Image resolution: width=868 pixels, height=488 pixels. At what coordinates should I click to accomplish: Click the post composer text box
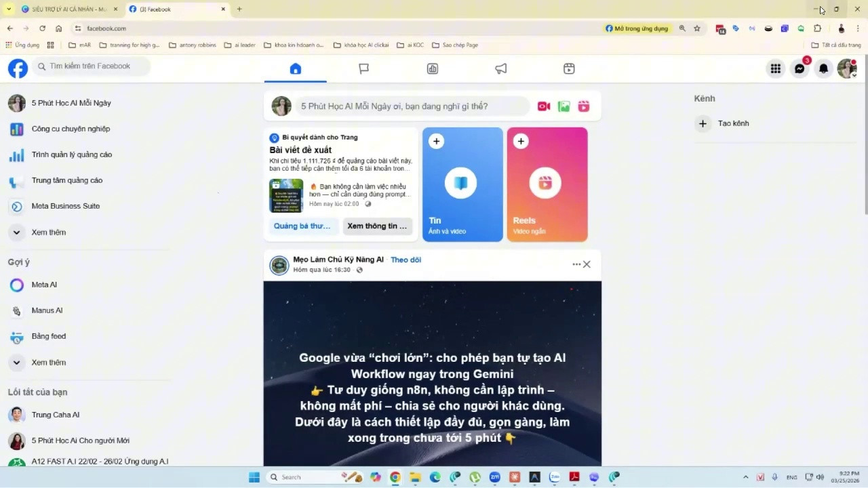pyautogui.click(x=412, y=106)
